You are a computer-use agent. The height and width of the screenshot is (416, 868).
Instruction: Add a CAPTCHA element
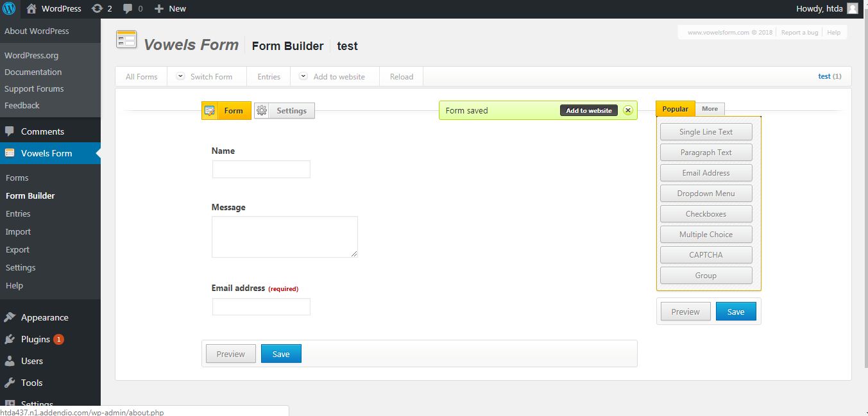[706, 255]
